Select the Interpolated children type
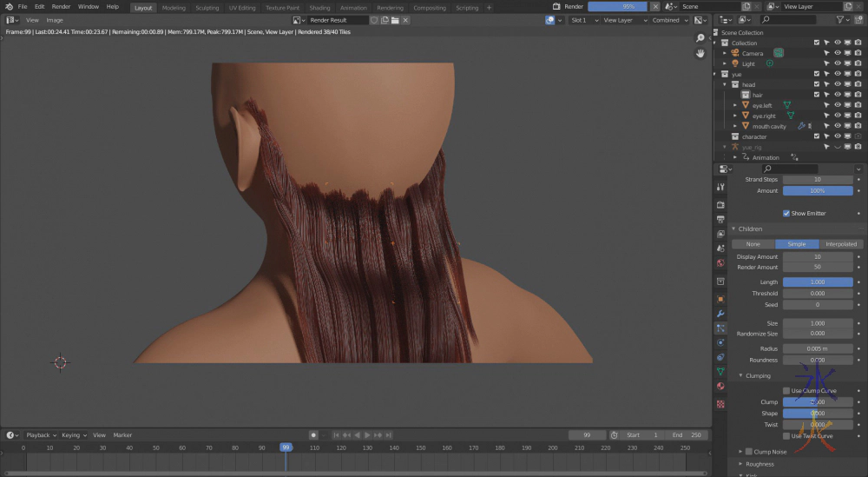The height and width of the screenshot is (477, 868). [841, 244]
